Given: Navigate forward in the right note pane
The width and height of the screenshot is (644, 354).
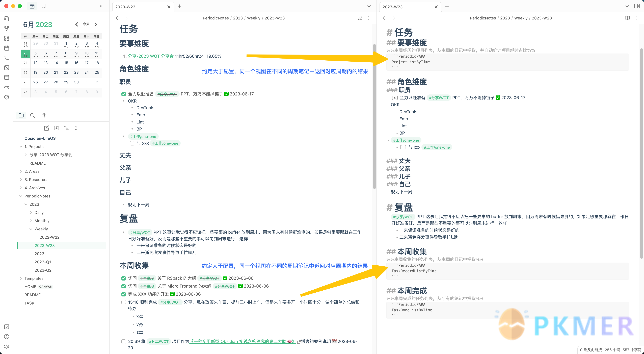Looking at the screenshot, I should pos(393,18).
